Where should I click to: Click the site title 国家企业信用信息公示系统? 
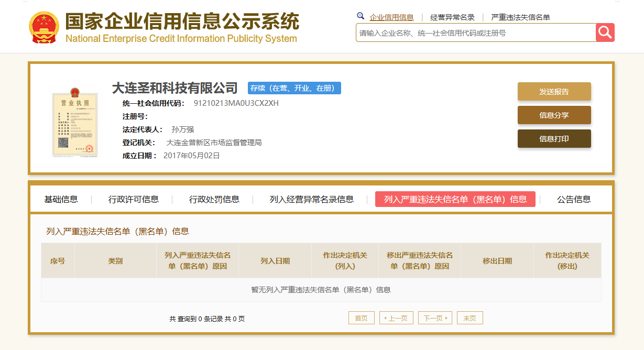click(x=182, y=21)
